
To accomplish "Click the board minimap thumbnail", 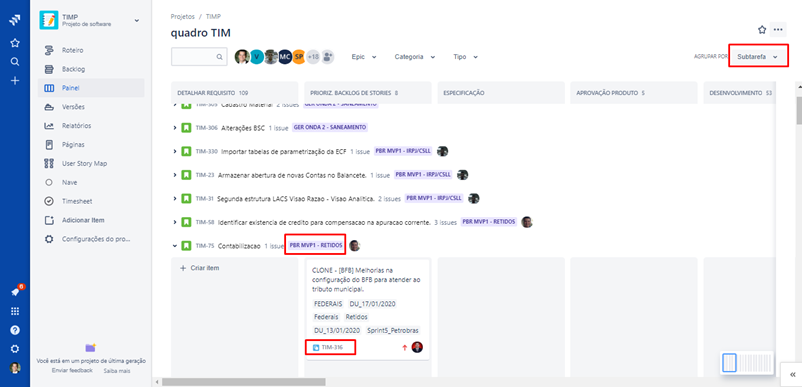I will tap(747, 363).
